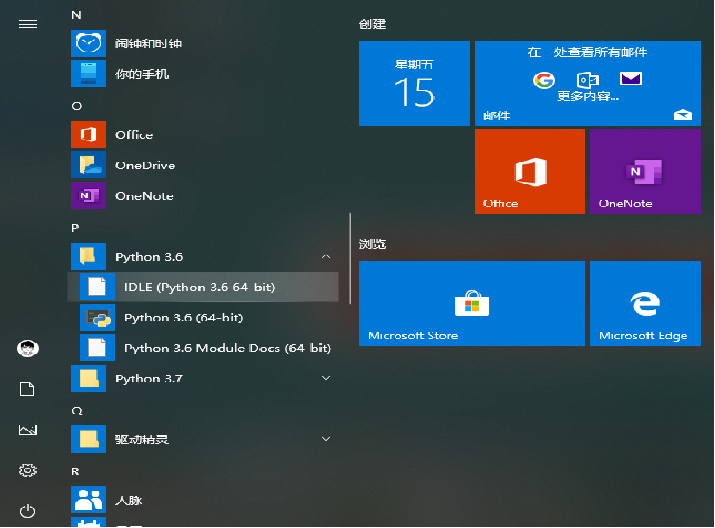Screen dimensions: 715x528
Task: Expand the 驱动精灵 folder chevron
Action: point(326,439)
